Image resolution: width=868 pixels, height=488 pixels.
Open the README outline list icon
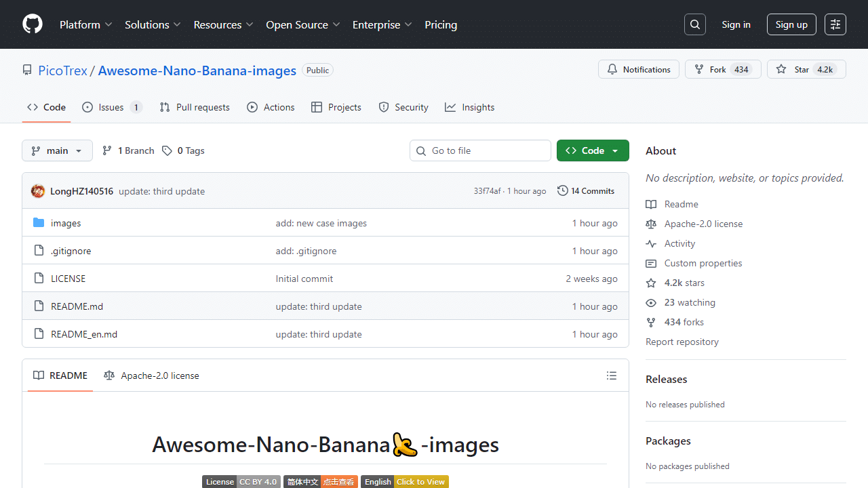[x=612, y=375]
